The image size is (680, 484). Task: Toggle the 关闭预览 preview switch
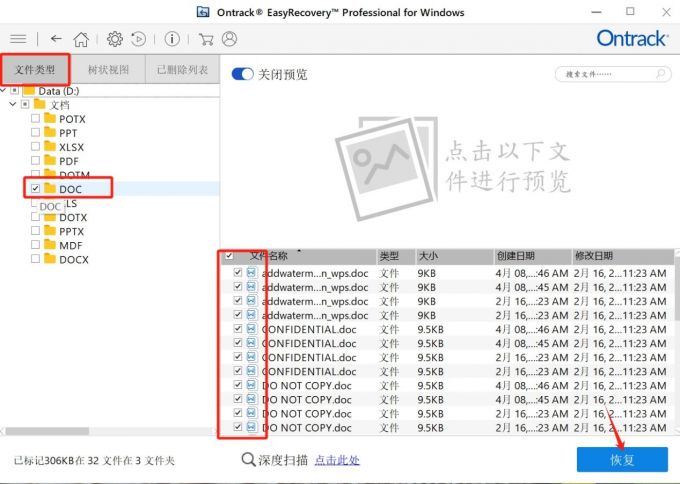(242, 74)
